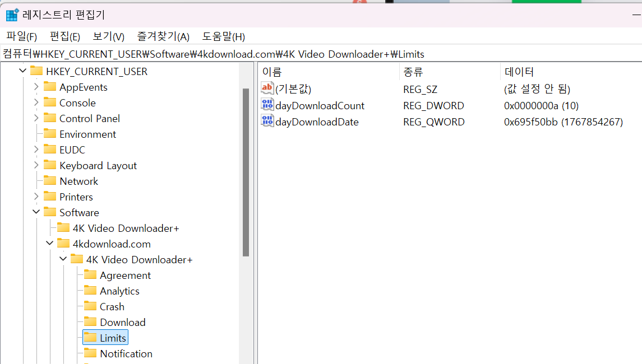Select the Notification folder icon
The image size is (642, 364).
(x=90, y=353)
